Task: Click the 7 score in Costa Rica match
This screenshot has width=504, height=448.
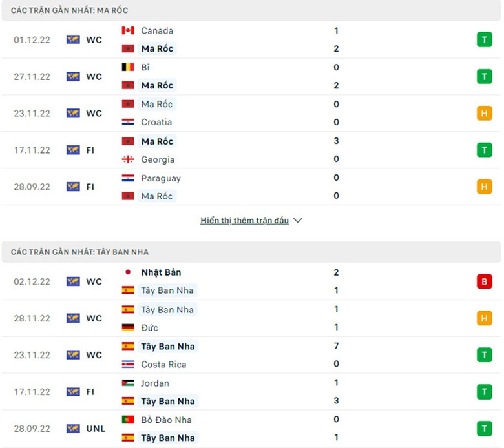Action: pos(336,346)
